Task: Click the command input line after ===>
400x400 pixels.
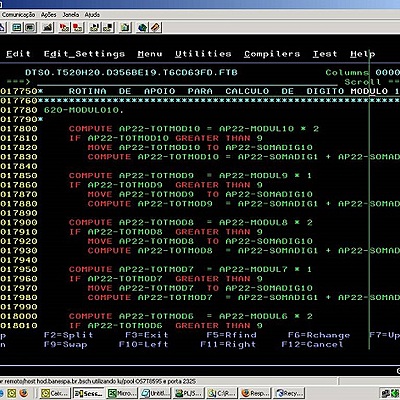Action: click(x=187, y=82)
